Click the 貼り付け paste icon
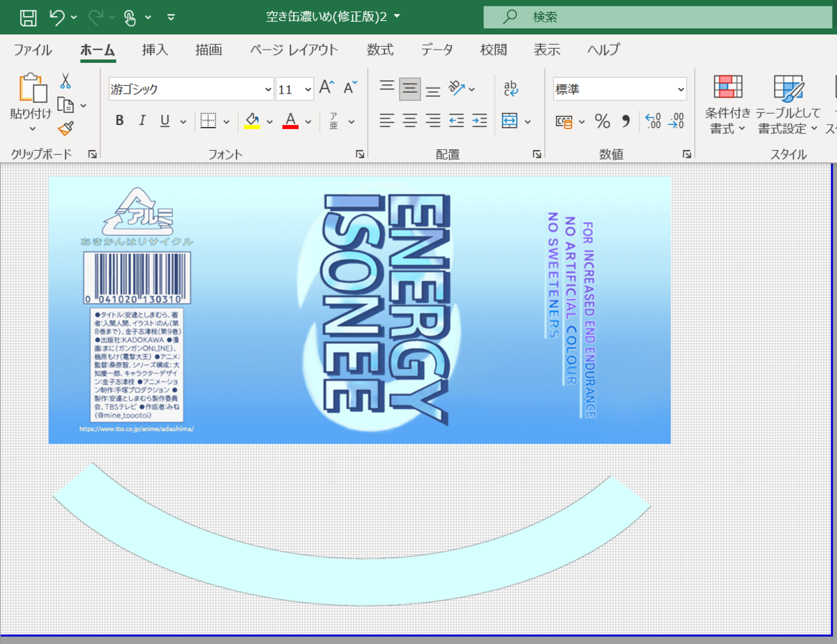 32,87
